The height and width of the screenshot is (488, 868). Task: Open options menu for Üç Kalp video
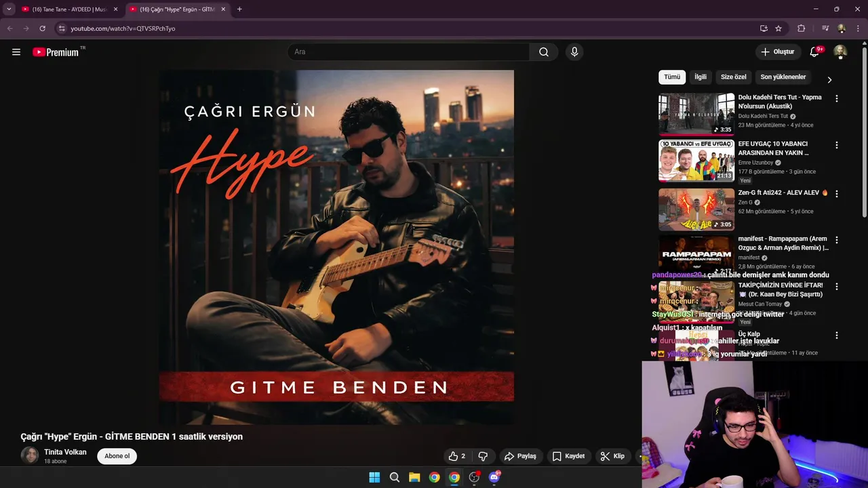[x=836, y=335]
